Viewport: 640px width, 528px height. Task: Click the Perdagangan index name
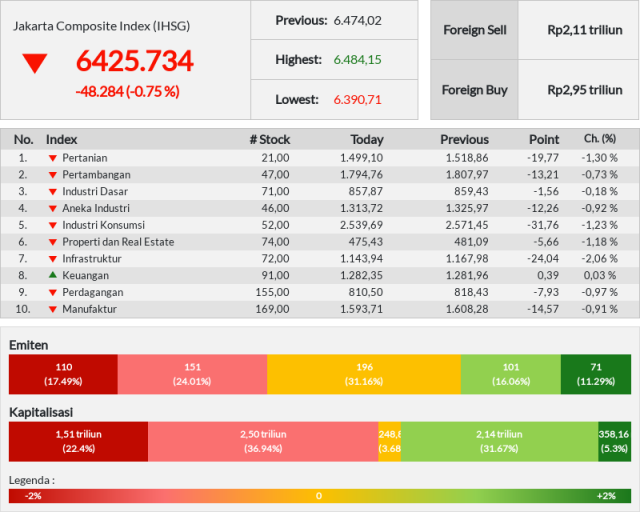(93, 292)
